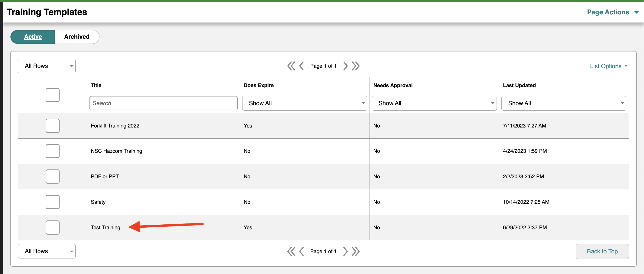This screenshot has width=644, height=274.
Task: Click date 10/14/2022 7:25 AM
Action: point(526,202)
